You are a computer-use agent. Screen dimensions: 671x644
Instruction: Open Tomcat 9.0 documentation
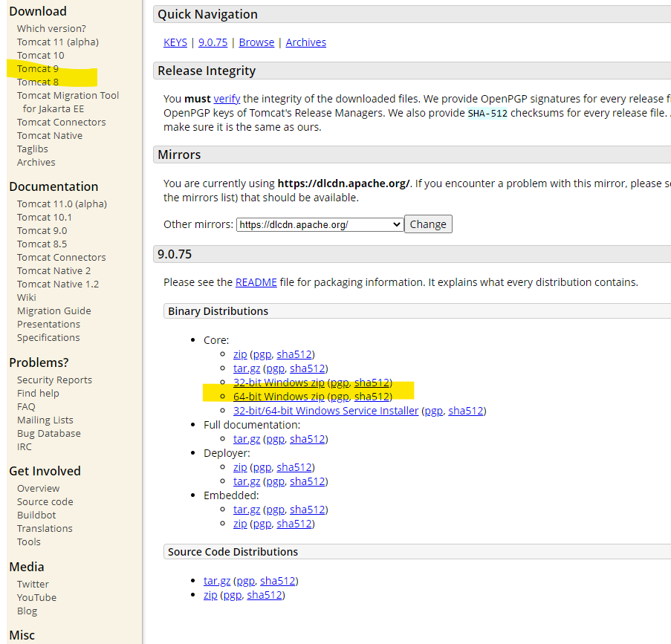point(42,230)
